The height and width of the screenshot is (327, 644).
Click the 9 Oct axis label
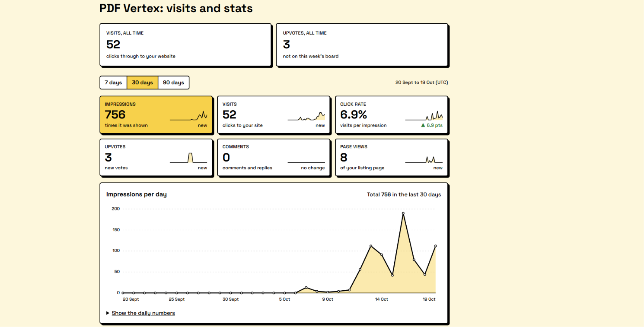coord(328,299)
